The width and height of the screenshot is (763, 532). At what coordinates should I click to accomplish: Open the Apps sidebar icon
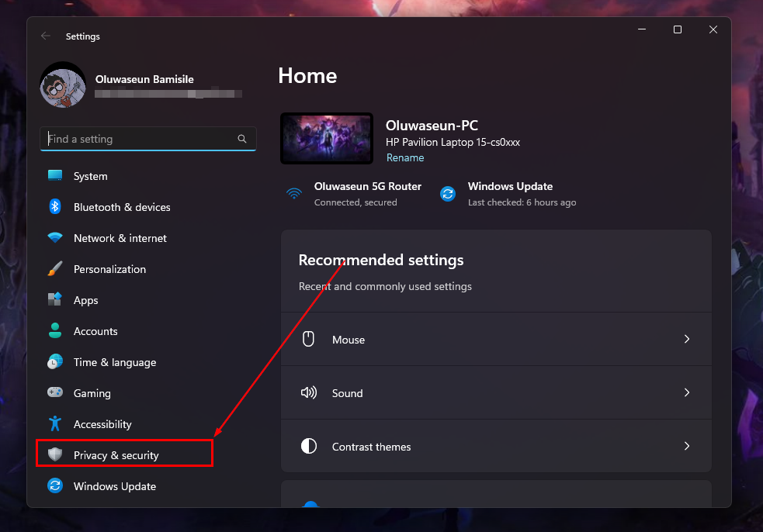pyautogui.click(x=55, y=300)
